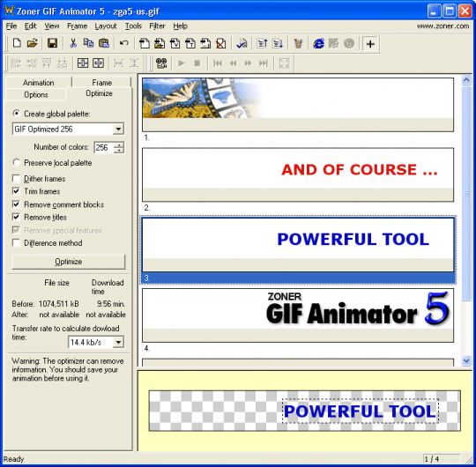Create a new animation file
Viewport: 476px width, 467px height.
(x=17, y=43)
